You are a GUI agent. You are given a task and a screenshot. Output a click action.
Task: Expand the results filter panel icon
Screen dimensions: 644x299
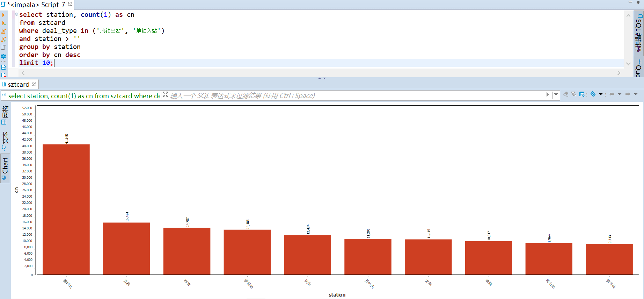[x=166, y=94]
